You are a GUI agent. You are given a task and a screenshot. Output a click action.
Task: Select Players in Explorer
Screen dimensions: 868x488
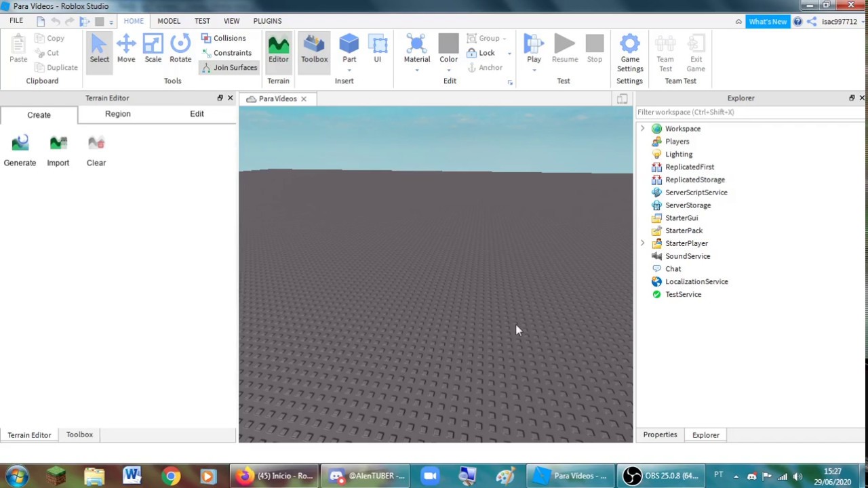click(x=677, y=142)
